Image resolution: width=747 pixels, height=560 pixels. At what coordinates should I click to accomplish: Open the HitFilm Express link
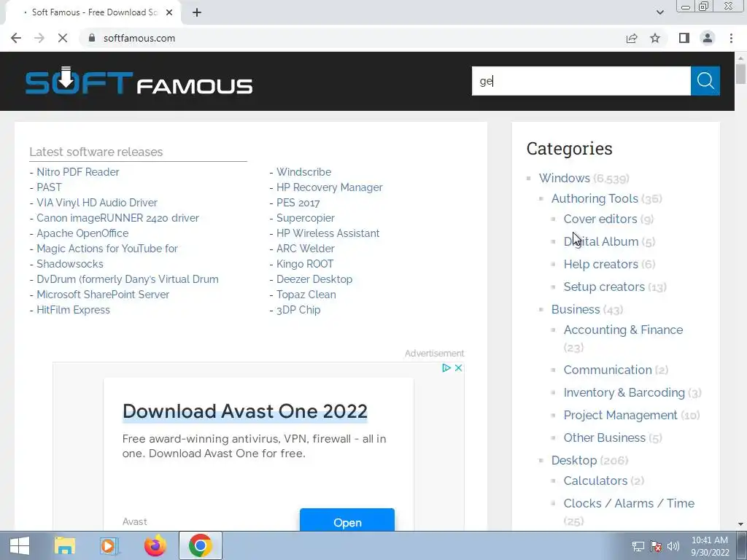[74, 309]
